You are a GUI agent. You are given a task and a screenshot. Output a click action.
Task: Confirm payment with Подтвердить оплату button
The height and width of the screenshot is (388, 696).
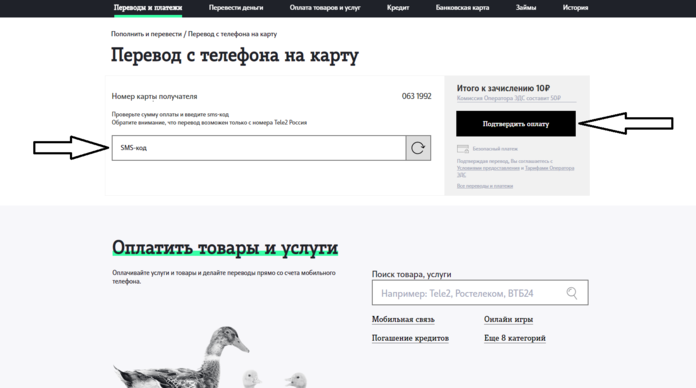coord(516,124)
